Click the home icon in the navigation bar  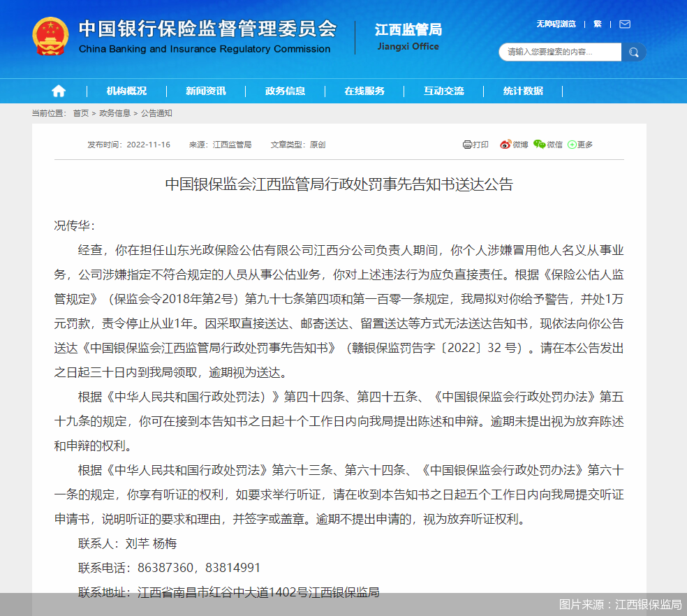[58, 91]
